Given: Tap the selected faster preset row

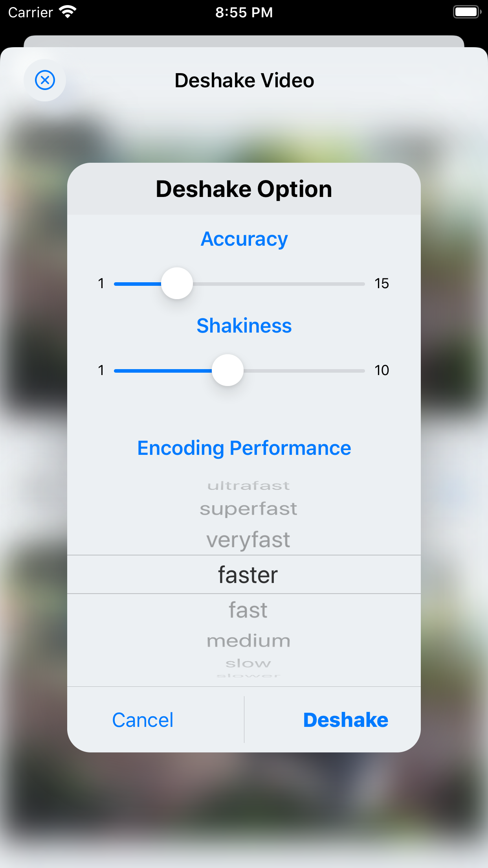Looking at the screenshot, I should [x=248, y=575].
